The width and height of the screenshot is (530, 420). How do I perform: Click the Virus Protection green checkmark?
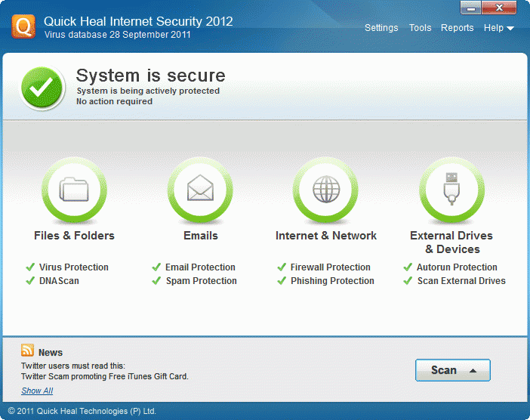pyautogui.click(x=30, y=267)
